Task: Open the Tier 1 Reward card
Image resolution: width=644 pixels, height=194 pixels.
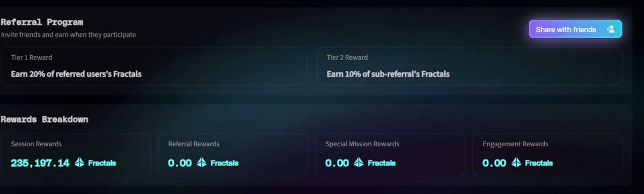Action: 153,66
